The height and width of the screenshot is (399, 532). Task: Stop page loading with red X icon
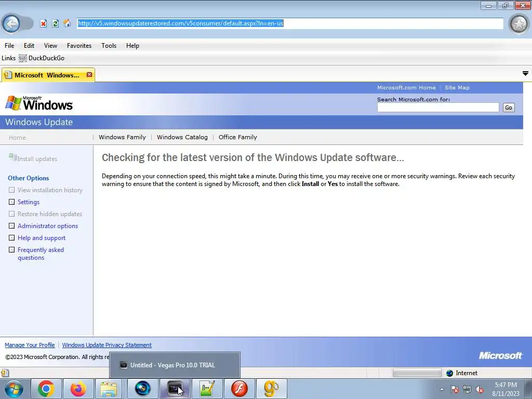44,23
